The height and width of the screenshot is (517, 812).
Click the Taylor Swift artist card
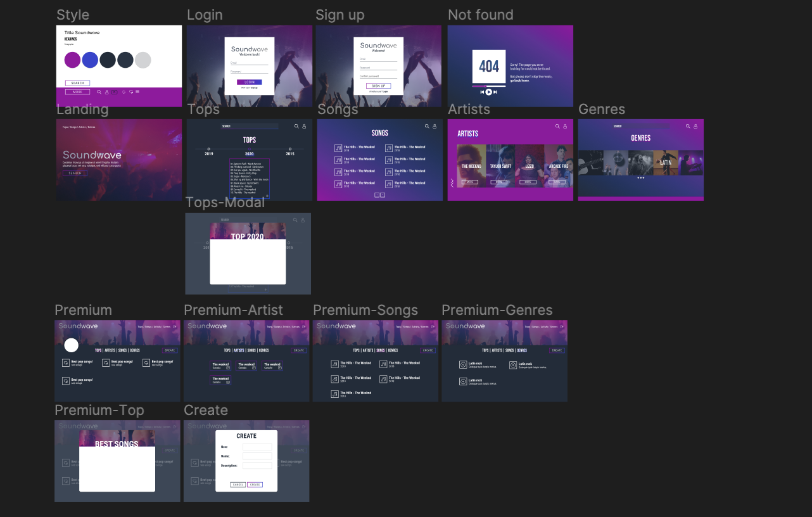[500, 166]
